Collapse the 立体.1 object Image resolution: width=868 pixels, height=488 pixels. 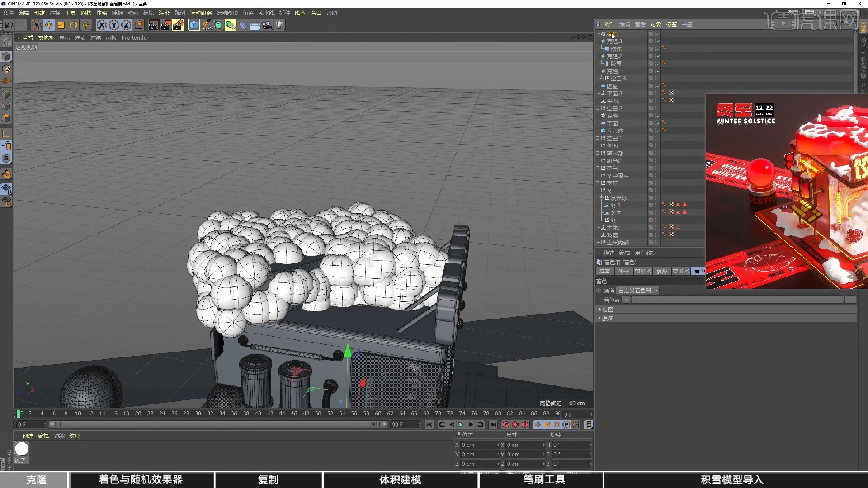599,228
